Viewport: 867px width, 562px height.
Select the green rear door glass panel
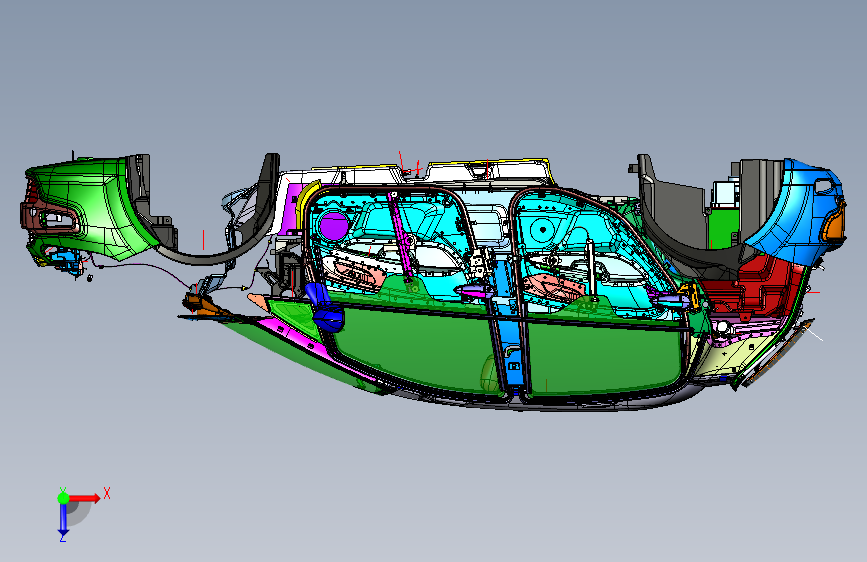pyautogui.click(x=603, y=357)
